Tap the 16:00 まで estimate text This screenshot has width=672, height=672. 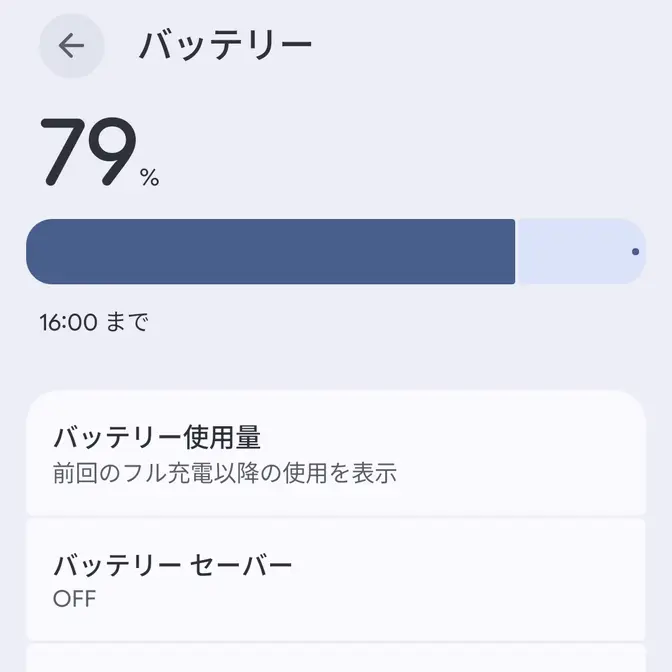[93, 322]
